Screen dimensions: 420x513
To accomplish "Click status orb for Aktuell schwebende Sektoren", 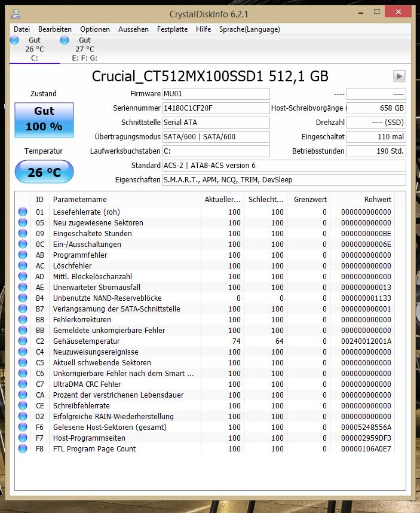I will coord(23,362).
